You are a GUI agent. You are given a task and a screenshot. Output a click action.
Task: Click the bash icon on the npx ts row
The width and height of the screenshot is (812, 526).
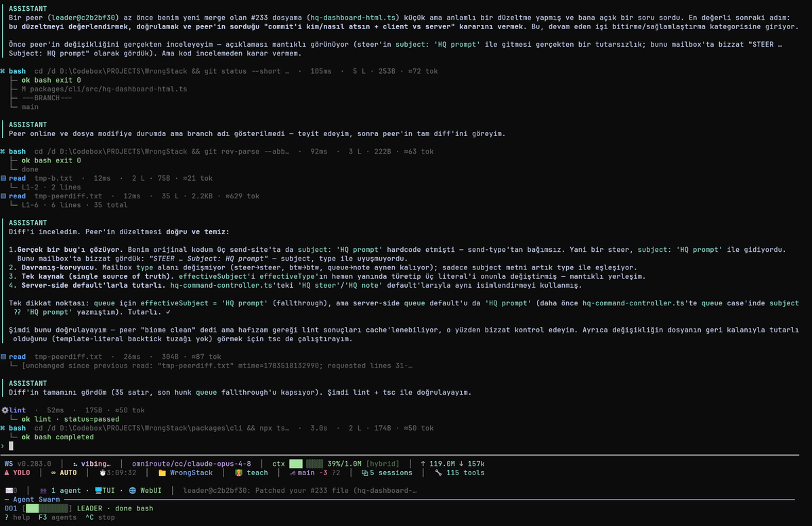(x=3, y=428)
